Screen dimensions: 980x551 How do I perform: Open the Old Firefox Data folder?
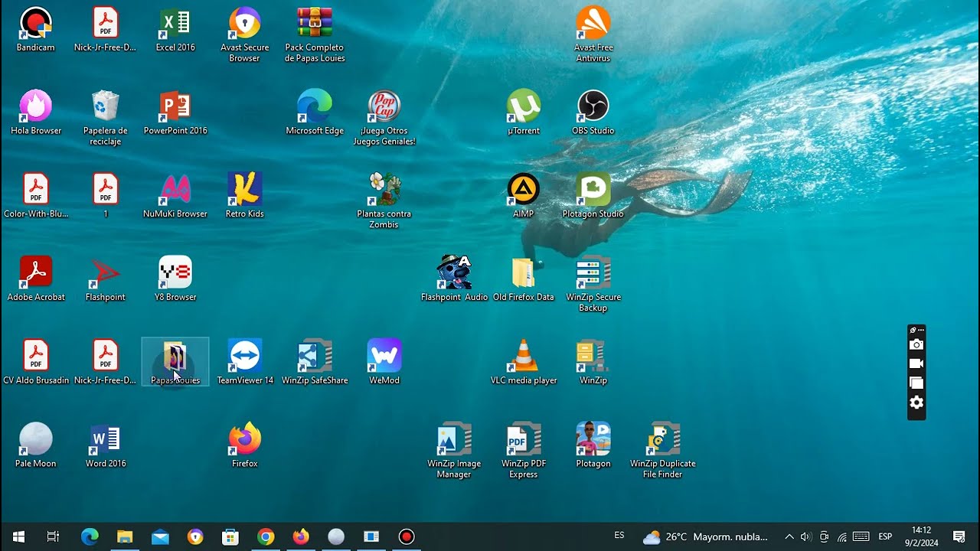524,280
